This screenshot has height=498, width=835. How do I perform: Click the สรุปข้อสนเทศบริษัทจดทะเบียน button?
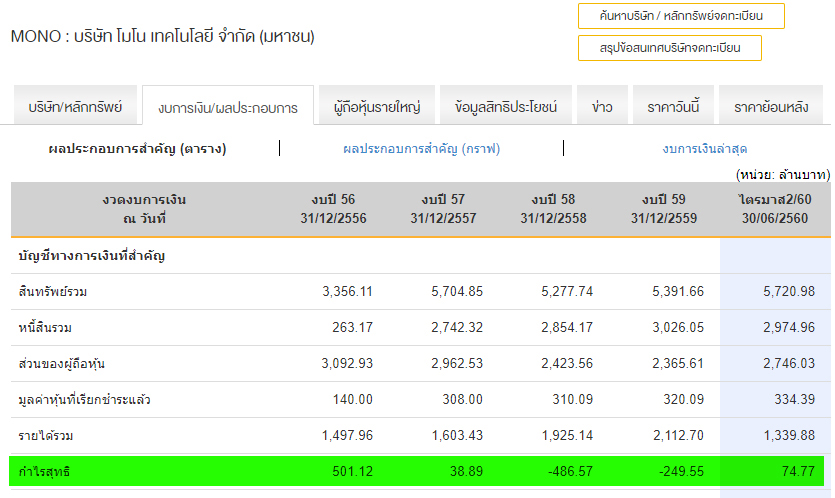click(670, 48)
